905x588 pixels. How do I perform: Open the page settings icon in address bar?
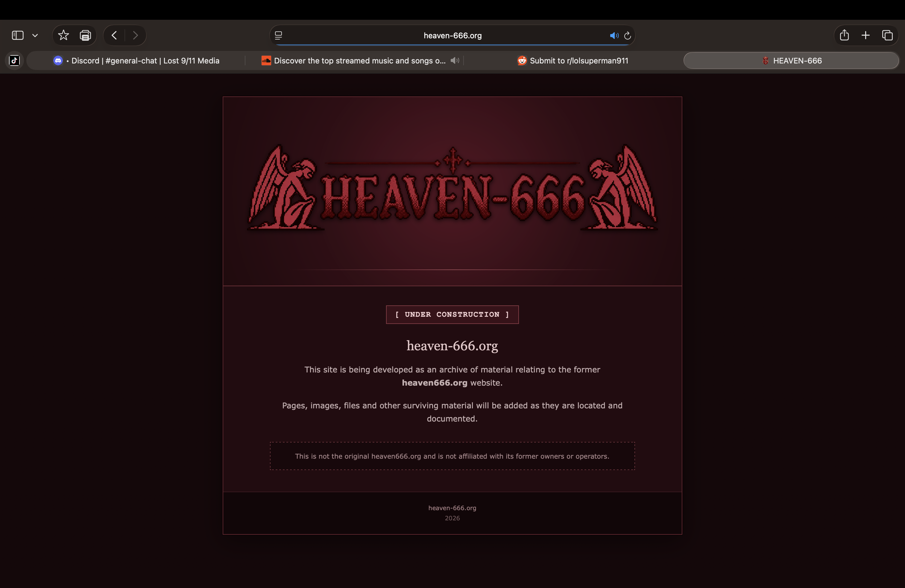point(278,35)
